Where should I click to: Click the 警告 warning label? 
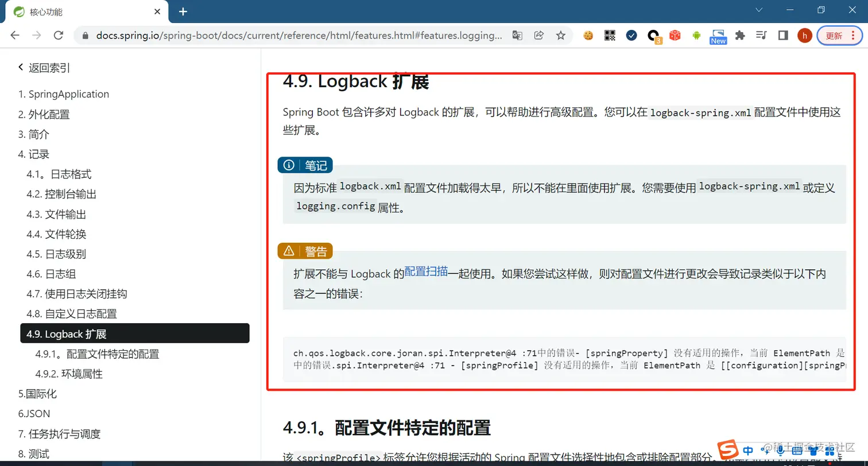pyautogui.click(x=305, y=251)
